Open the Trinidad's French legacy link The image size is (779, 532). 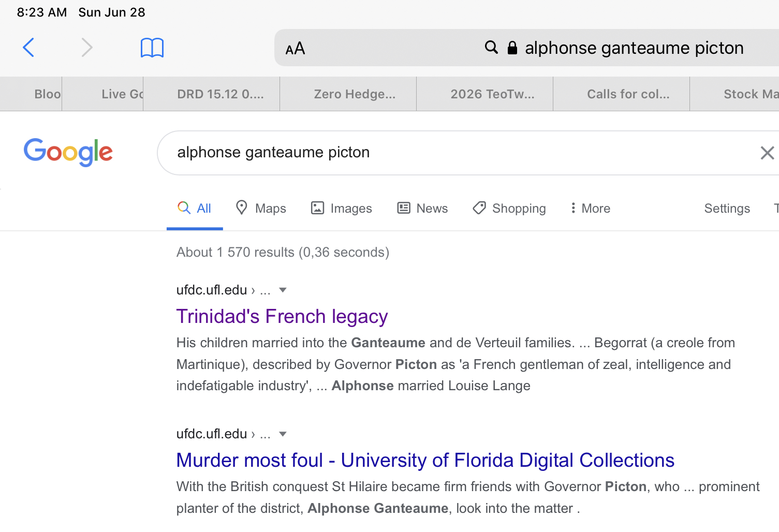pyautogui.click(x=282, y=316)
